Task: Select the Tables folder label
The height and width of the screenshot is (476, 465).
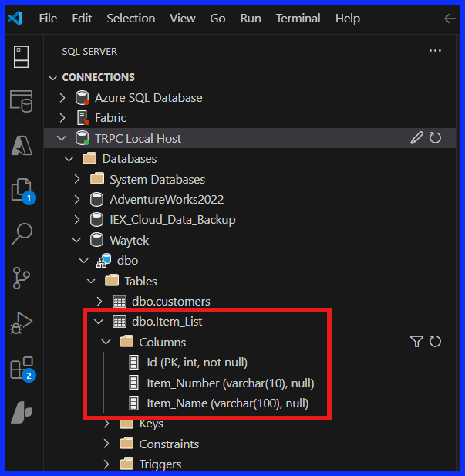Action: coord(140,281)
